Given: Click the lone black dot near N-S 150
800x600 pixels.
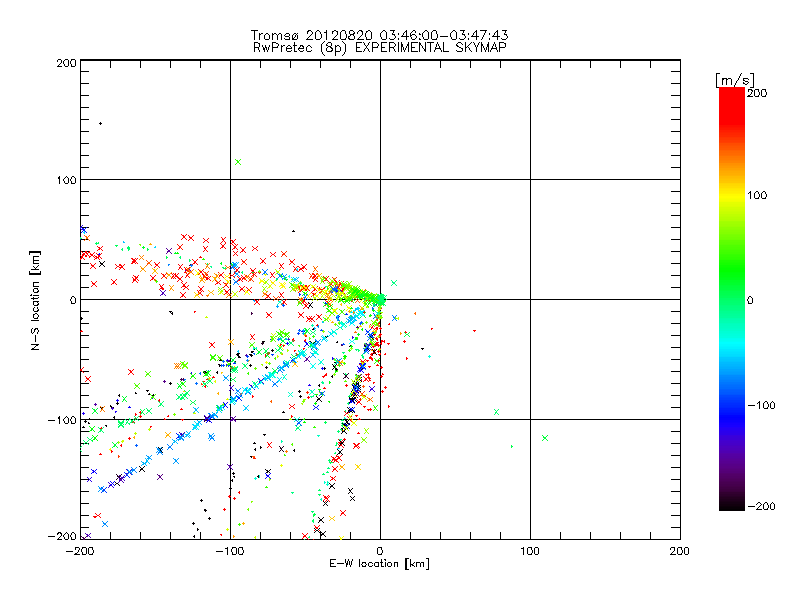Looking at the screenshot, I should (101, 123).
